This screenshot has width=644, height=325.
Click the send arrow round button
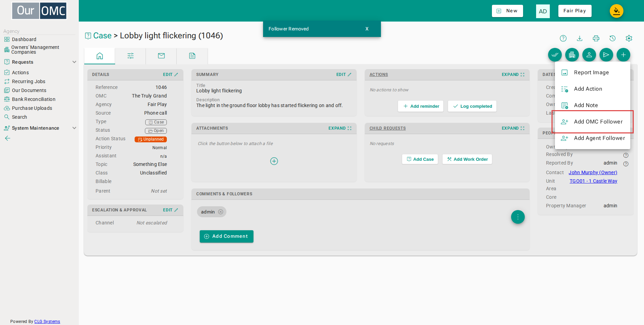(x=606, y=55)
